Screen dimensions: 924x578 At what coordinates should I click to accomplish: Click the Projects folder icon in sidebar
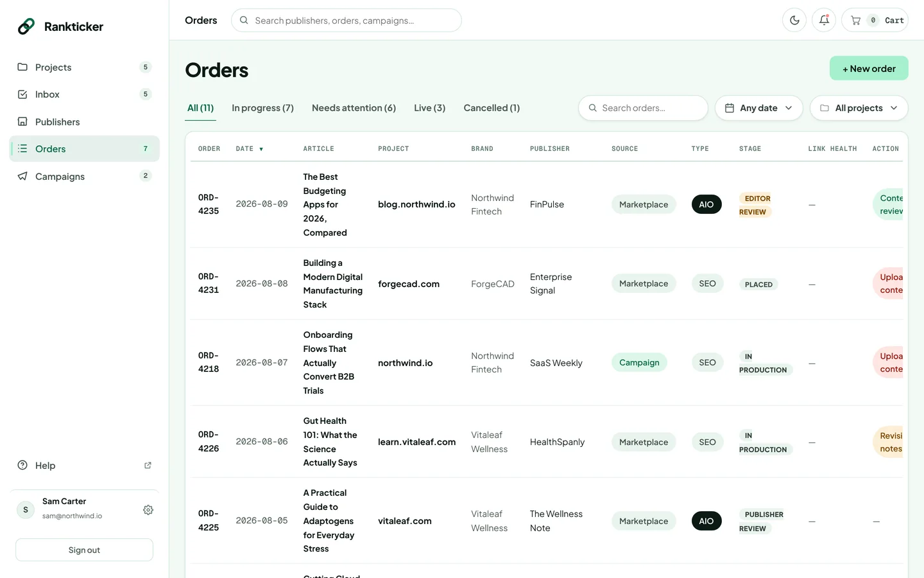[22, 67]
